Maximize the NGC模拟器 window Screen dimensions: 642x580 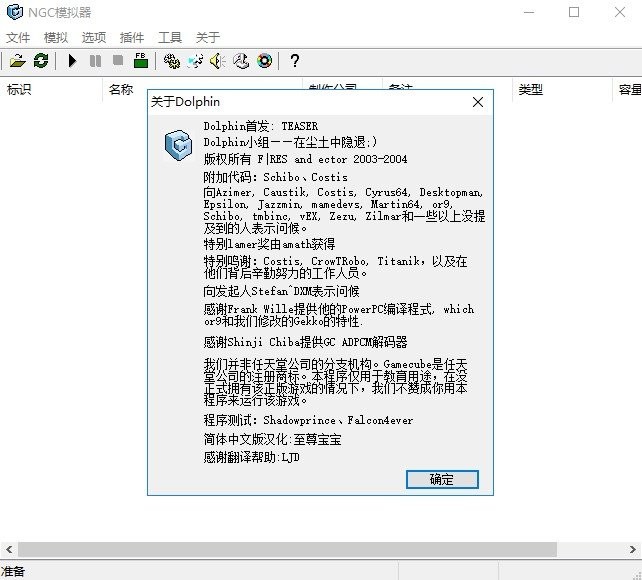pos(574,12)
